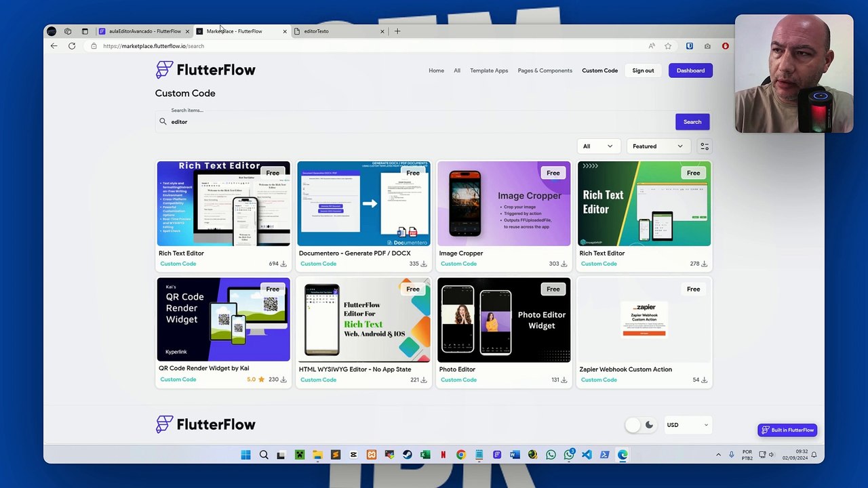
Task: Open the QR Code Render Widget thumbnail
Action: pos(223,319)
